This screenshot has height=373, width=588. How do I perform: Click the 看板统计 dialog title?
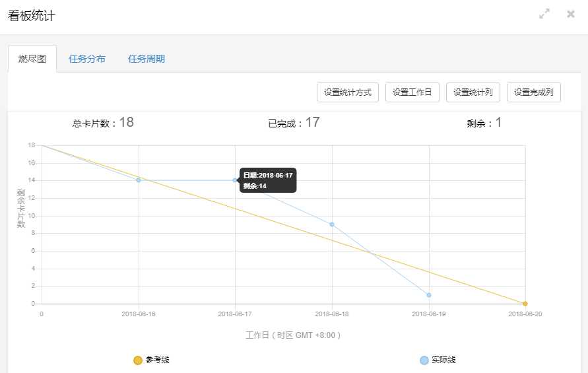coord(32,16)
